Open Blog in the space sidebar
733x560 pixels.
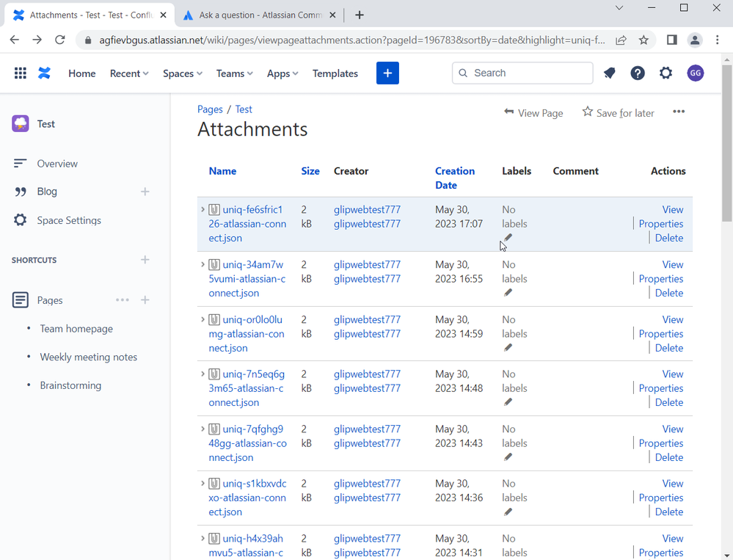click(47, 192)
